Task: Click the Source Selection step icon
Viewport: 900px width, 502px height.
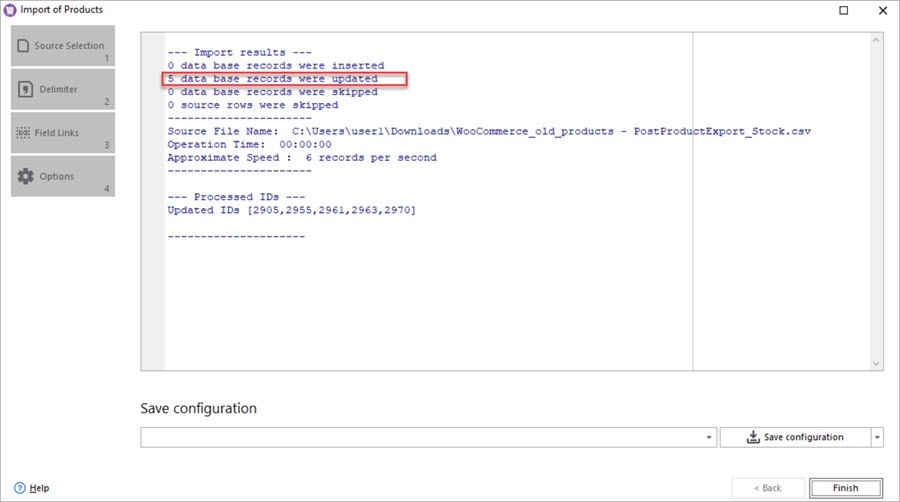Action: tap(23, 46)
